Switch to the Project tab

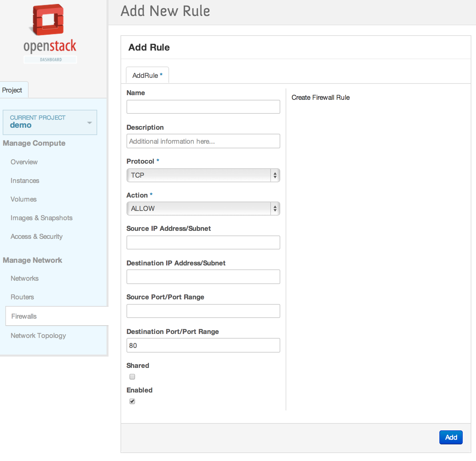point(12,90)
